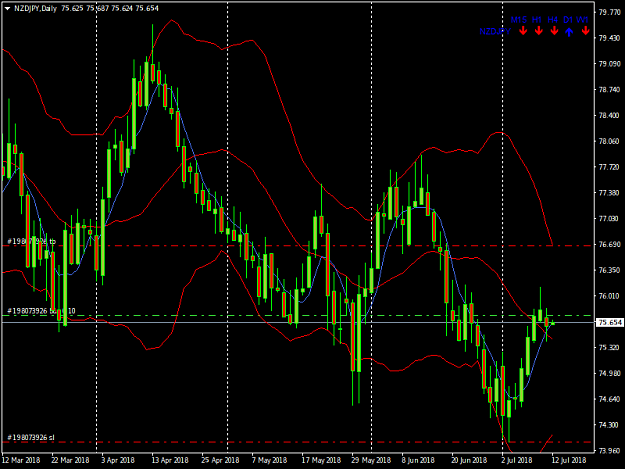Click the 78.060 price axis label

click(x=609, y=141)
